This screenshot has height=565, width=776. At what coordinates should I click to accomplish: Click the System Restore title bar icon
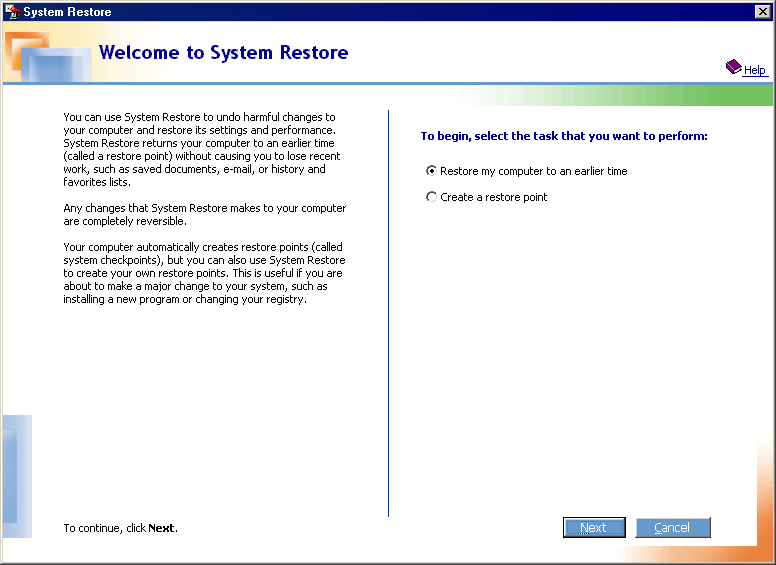pos(12,11)
